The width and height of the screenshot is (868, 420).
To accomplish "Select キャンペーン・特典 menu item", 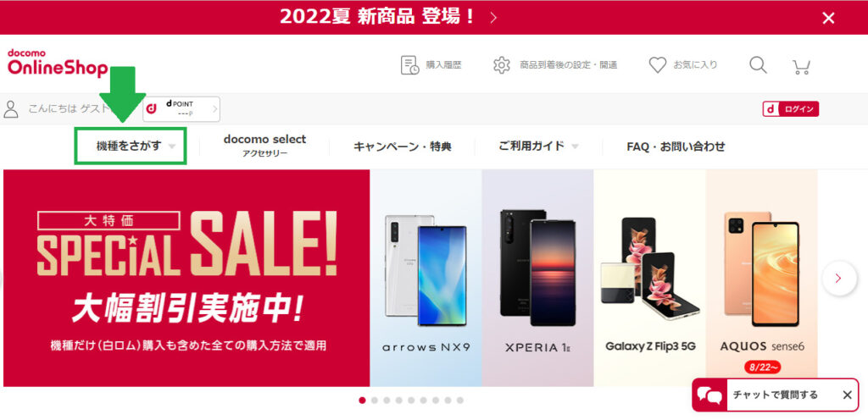I will (403, 146).
